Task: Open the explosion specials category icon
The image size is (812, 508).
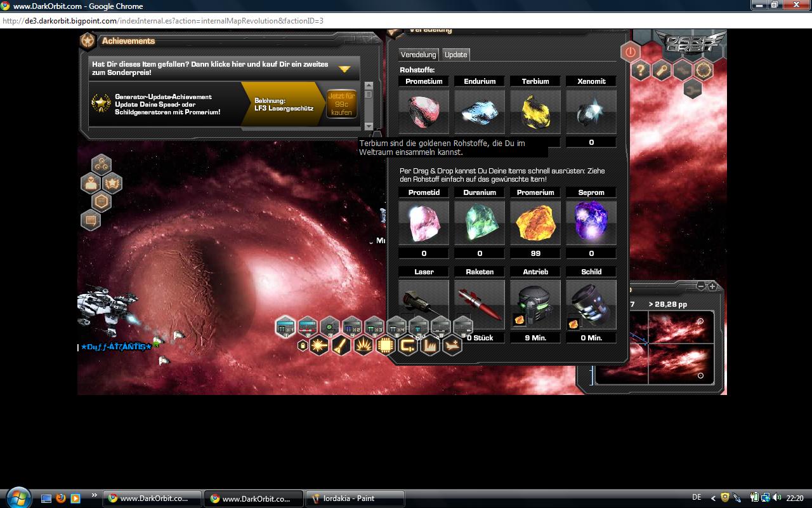Action: click(x=363, y=346)
